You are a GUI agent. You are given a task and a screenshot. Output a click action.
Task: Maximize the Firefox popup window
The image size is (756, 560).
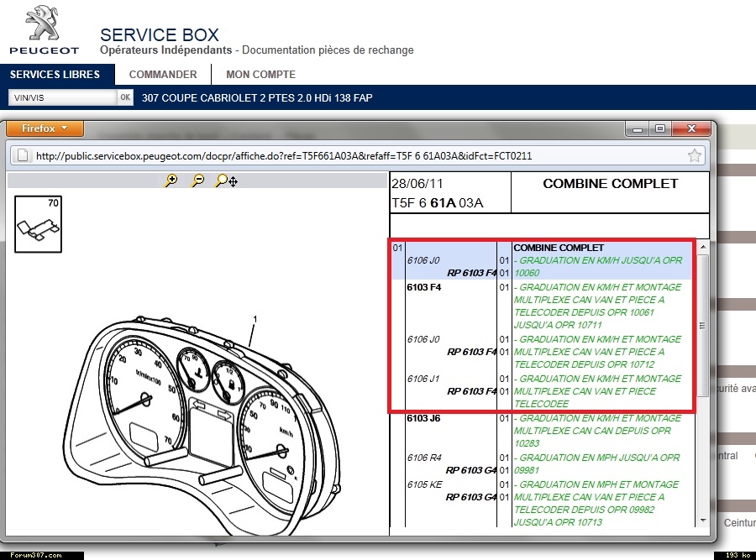(660, 128)
